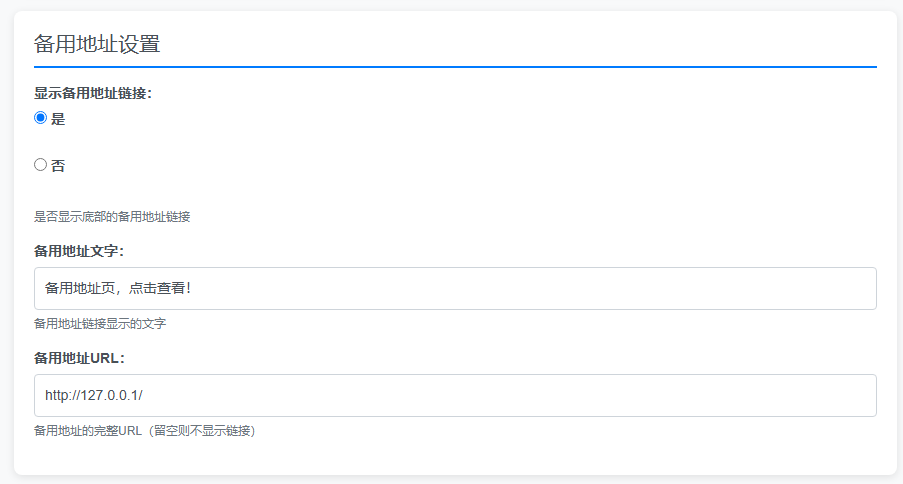Viewport: 903px width, 484px height.
Task: Click the blue divider under the heading
Action: (x=455, y=67)
